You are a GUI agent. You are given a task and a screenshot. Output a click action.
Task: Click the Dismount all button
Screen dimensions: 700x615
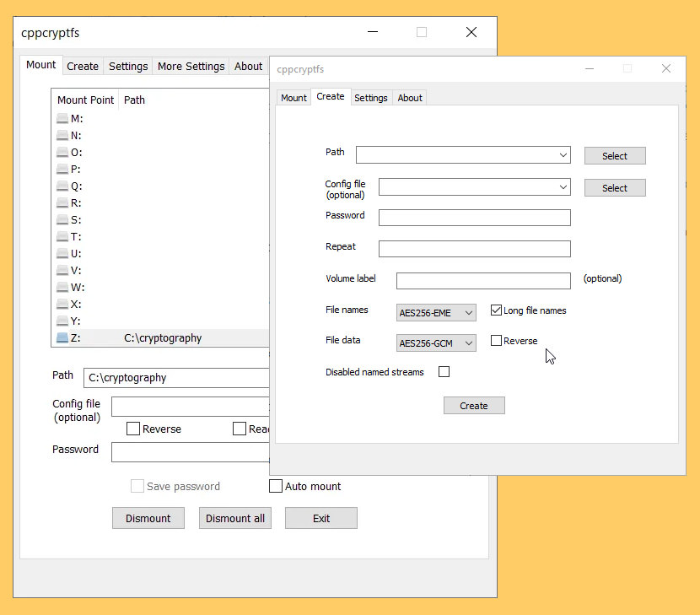pyautogui.click(x=235, y=518)
